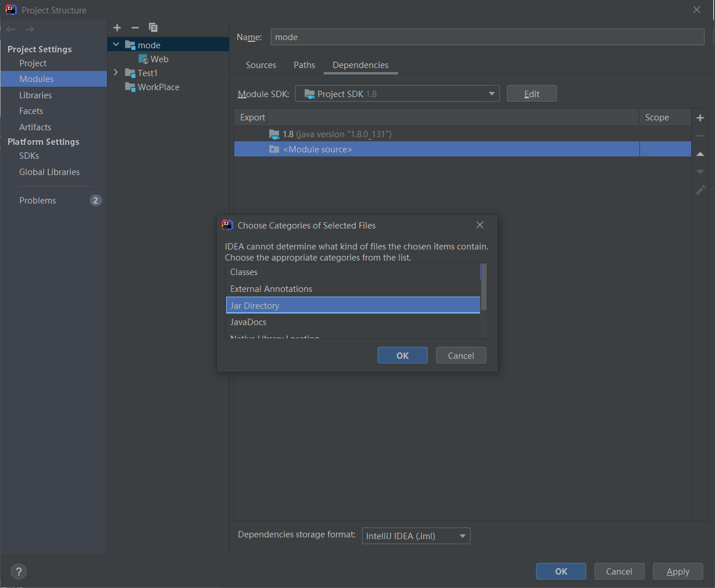The height and width of the screenshot is (588, 715).
Task: Open help with the question mark icon
Action: click(19, 571)
